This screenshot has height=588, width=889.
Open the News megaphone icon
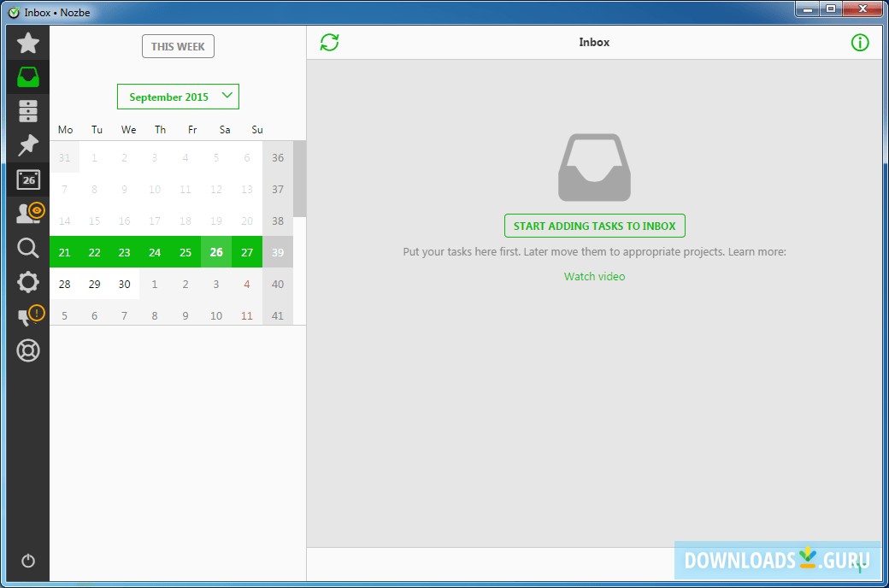point(30,315)
